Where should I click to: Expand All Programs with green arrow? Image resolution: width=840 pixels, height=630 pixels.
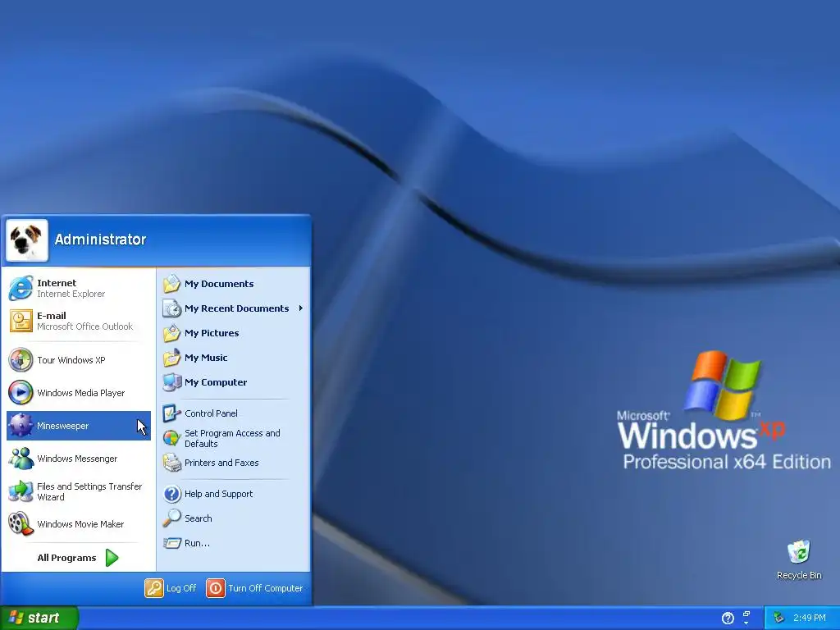[112, 558]
